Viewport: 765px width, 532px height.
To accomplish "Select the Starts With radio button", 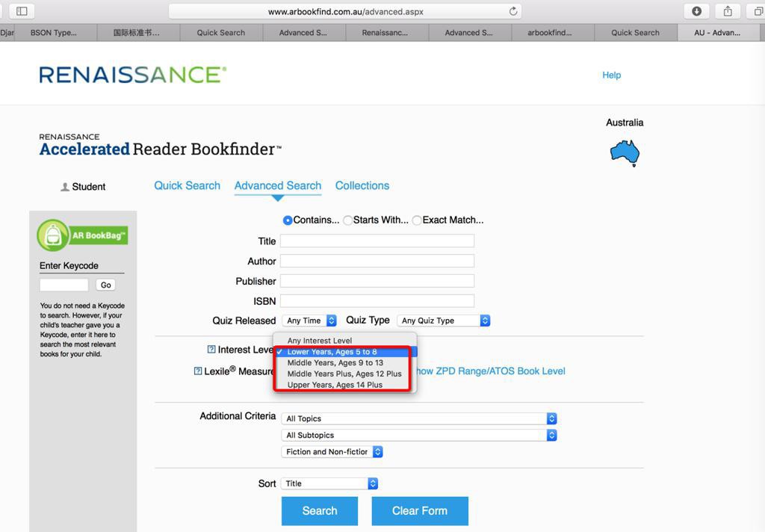I will [x=347, y=220].
